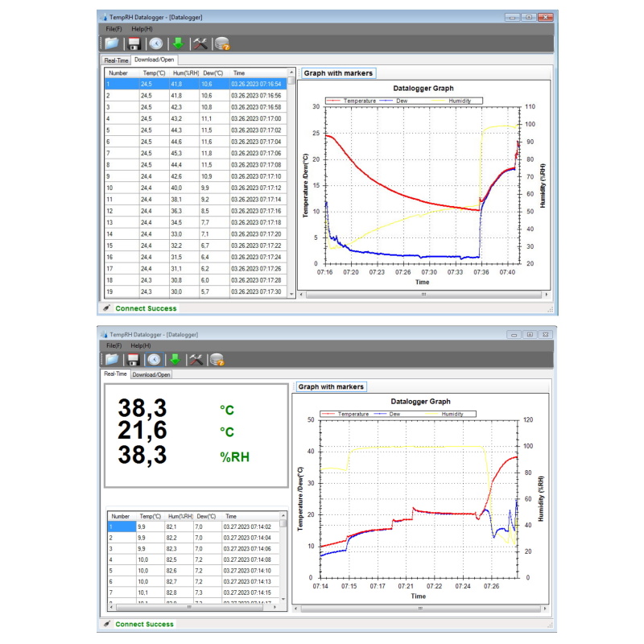644x644 pixels.
Task: Click the Hum(%RH) column header in bottom table
Action: 180,516
